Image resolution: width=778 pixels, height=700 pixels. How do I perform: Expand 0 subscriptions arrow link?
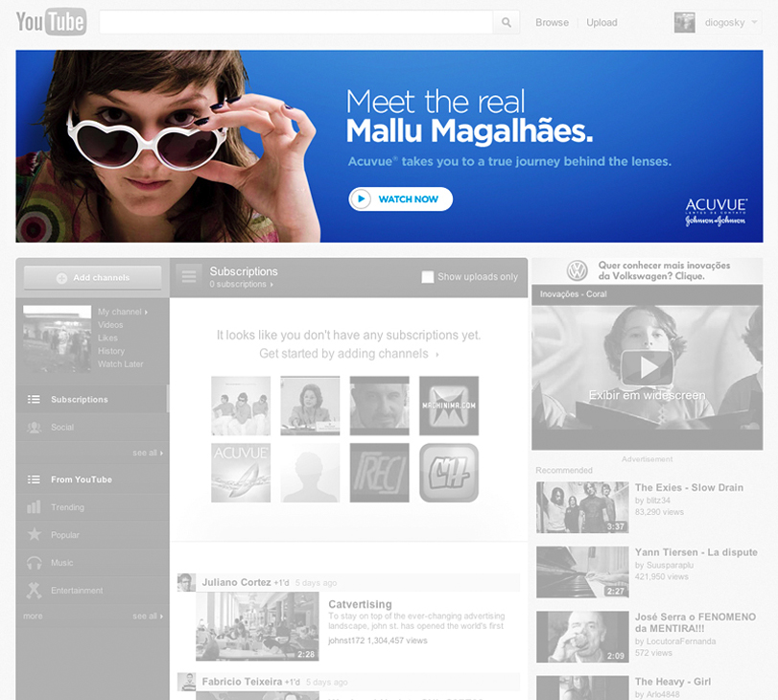pos(241,284)
